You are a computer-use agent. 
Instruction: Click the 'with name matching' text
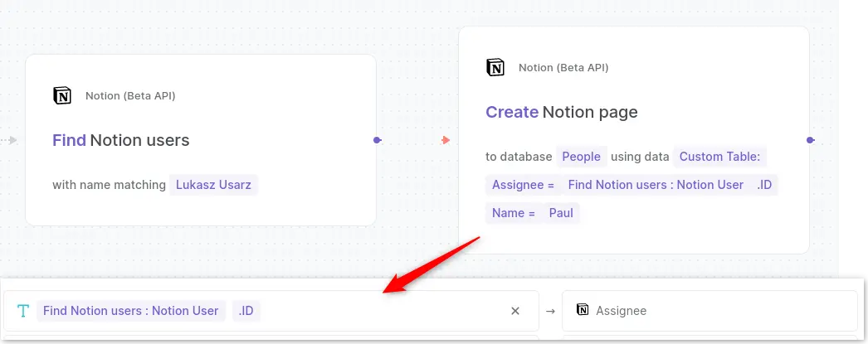109,185
